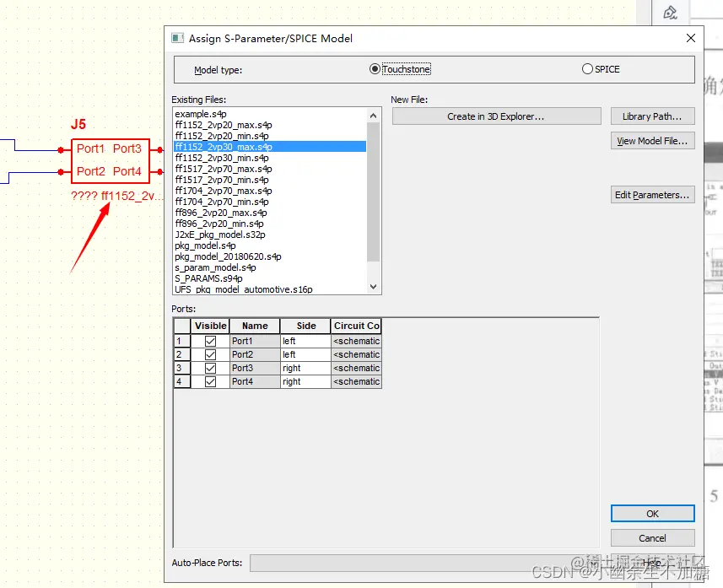
Task: Click the ???? ff1152_2v... model label under J5
Action: [x=117, y=196]
